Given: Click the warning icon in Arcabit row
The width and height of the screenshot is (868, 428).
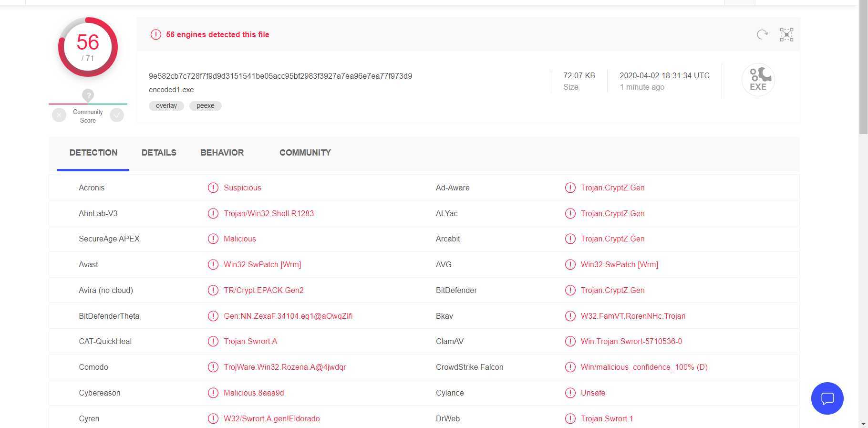Looking at the screenshot, I should (x=570, y=239).
